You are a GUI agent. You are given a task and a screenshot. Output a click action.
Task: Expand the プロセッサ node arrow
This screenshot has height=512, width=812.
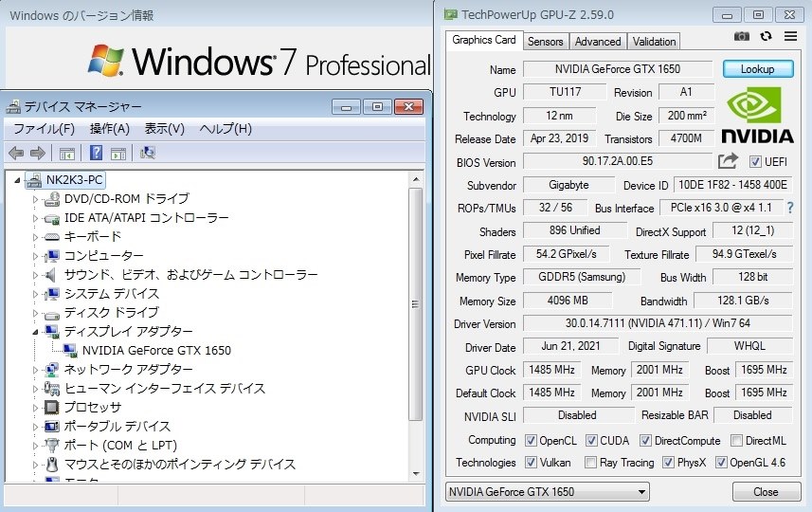pyautogui.click(x=35, y=408)
